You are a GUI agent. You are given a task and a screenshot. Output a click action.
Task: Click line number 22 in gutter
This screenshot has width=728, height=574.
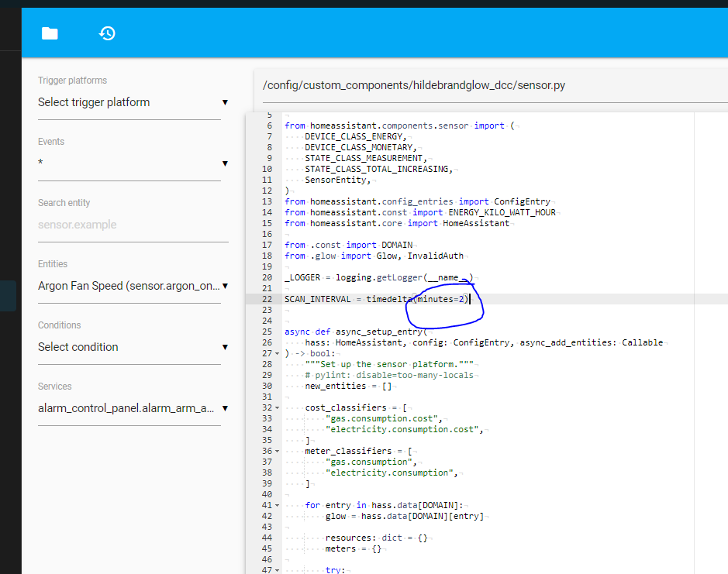pos(267,299)
